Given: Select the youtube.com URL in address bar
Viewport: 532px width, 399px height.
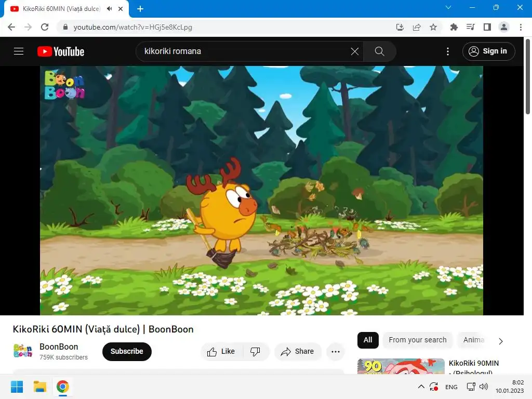Looking at the screenshot, I should (132, 27).
